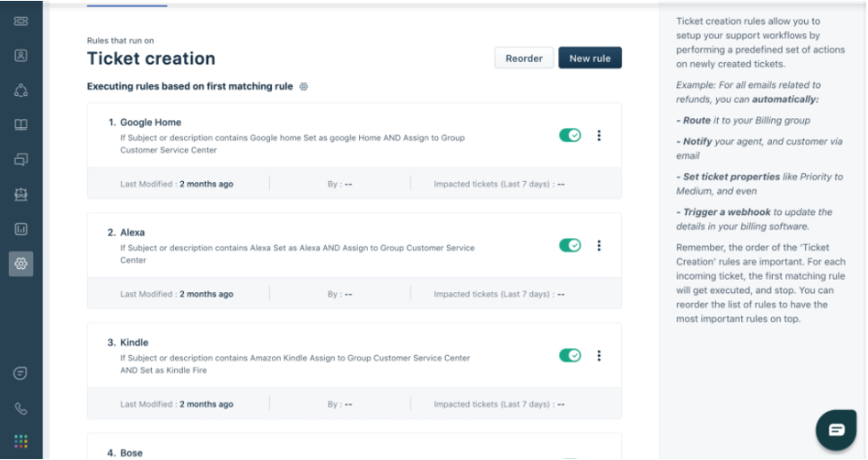Open the three-dot menu for Alexa rule
The width and height of the screenshot is (868, 460).
click(x=599, y=246)
